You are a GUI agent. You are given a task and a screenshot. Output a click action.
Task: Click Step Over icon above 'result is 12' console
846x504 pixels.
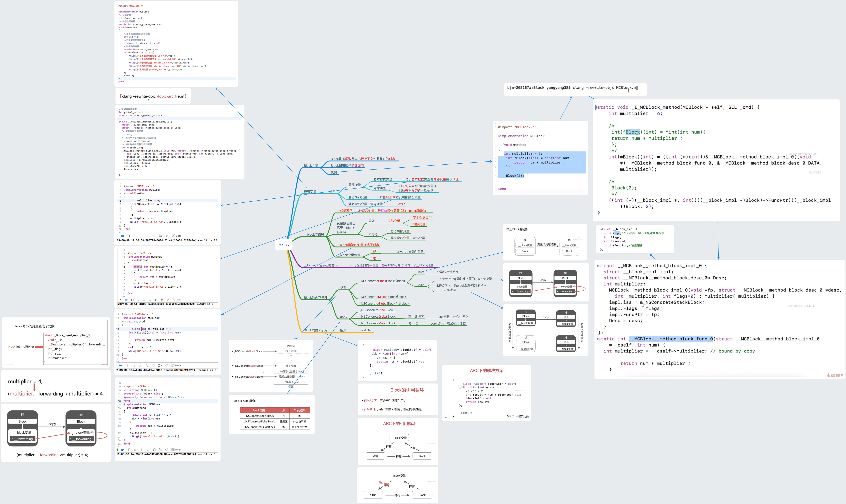pos(136,236)
